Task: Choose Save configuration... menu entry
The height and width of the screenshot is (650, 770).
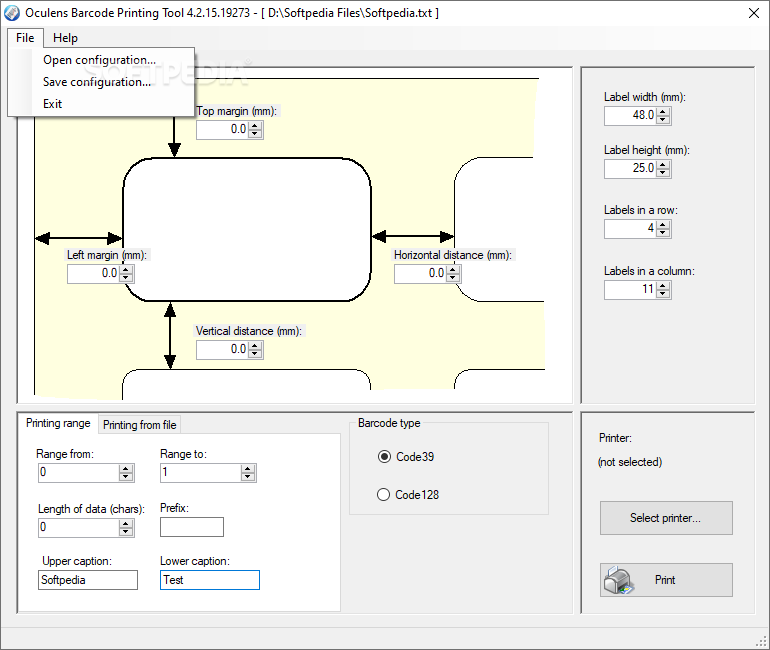Action: pos(97,82)
